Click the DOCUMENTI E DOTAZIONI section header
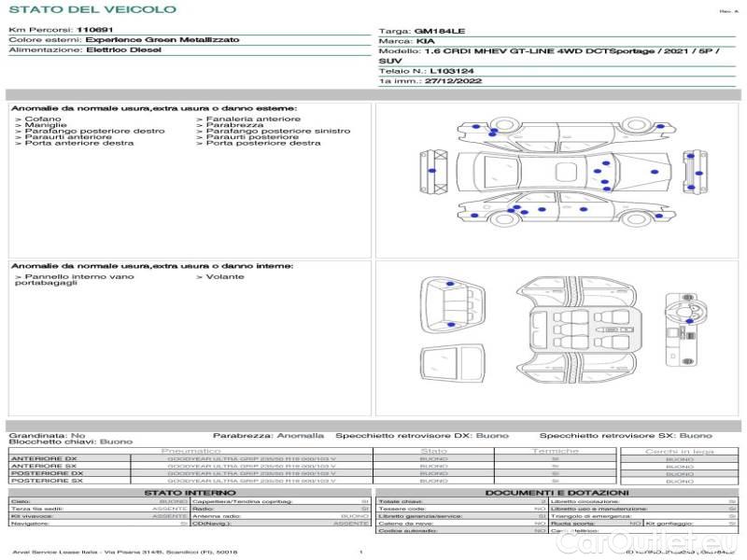Viewport: 747px width, 560px height. coord(557,493)
